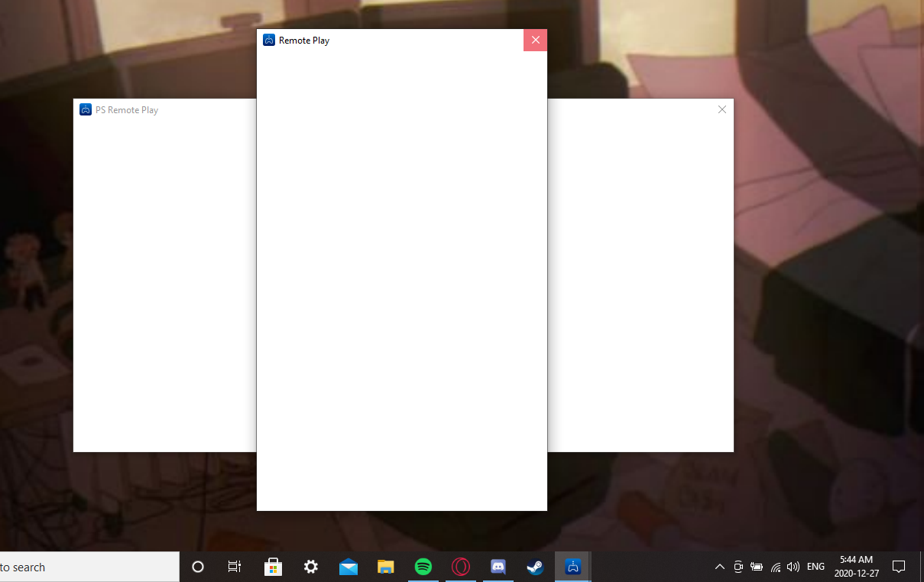
Task: Switch to the Opera browser taskbar icon
Action: coord(461,567)
